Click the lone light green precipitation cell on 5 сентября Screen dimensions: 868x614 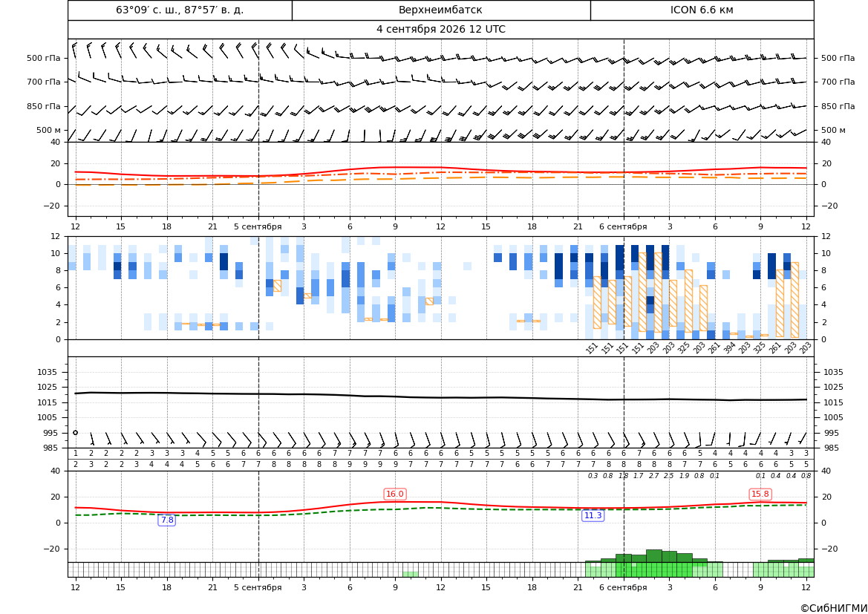click(x=410, y=574)
